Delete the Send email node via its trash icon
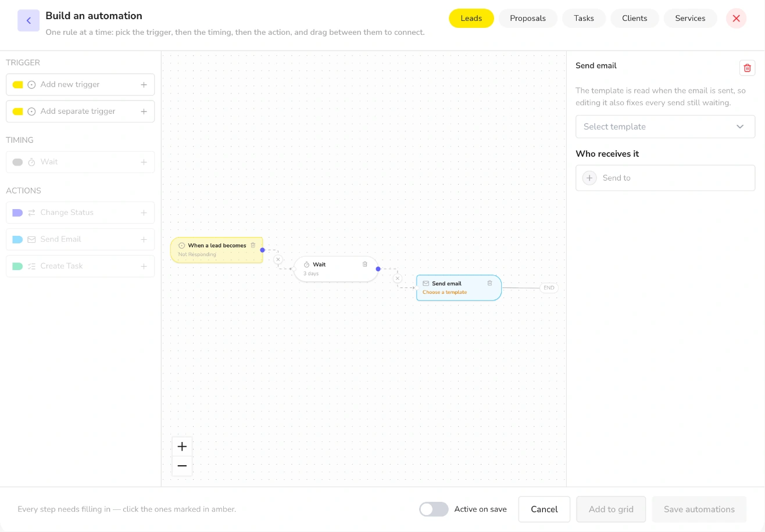Viewport: 765px width, 532px height. pyautogui.click(x=489, y=283)
